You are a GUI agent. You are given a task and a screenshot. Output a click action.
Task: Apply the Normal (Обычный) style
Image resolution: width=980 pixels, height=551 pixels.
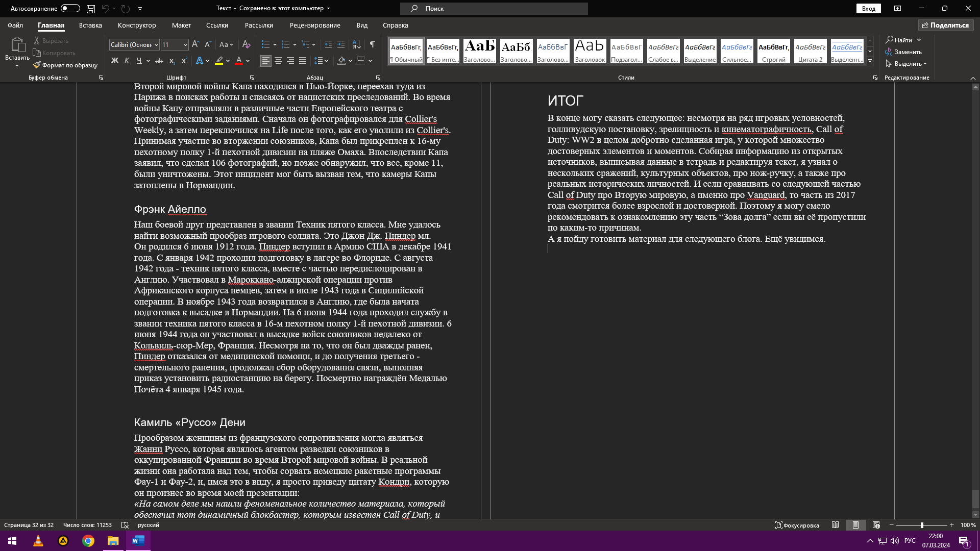(406, 51)
